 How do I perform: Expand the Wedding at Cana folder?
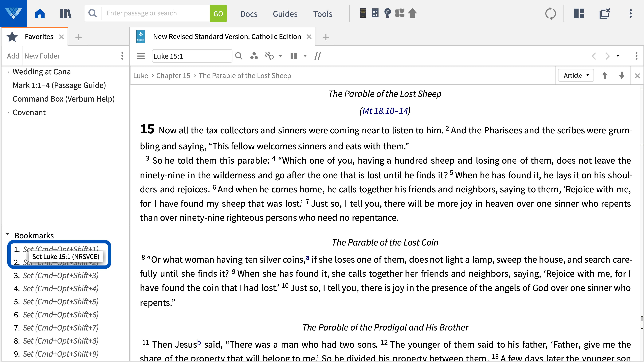click(9, 72)
